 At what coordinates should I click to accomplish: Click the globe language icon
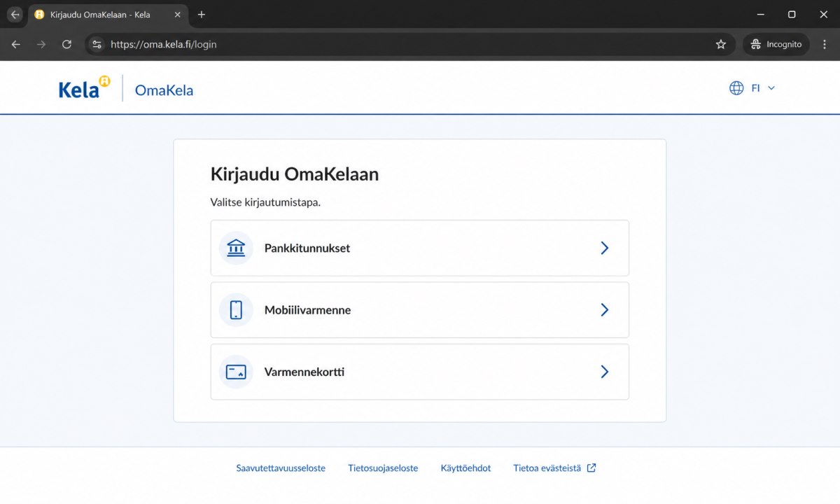click(736, 88)
